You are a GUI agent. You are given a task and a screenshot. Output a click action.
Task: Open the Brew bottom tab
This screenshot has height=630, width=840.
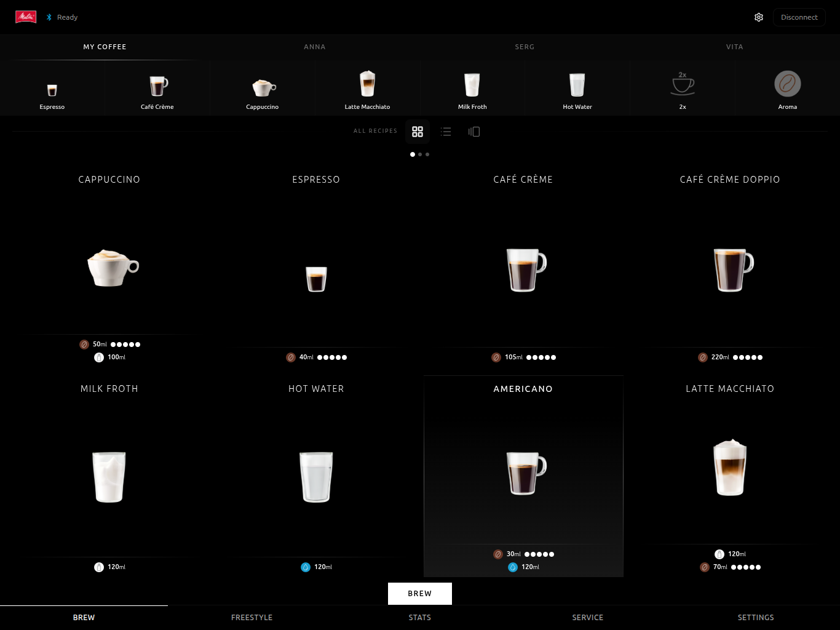pos(84,618)
